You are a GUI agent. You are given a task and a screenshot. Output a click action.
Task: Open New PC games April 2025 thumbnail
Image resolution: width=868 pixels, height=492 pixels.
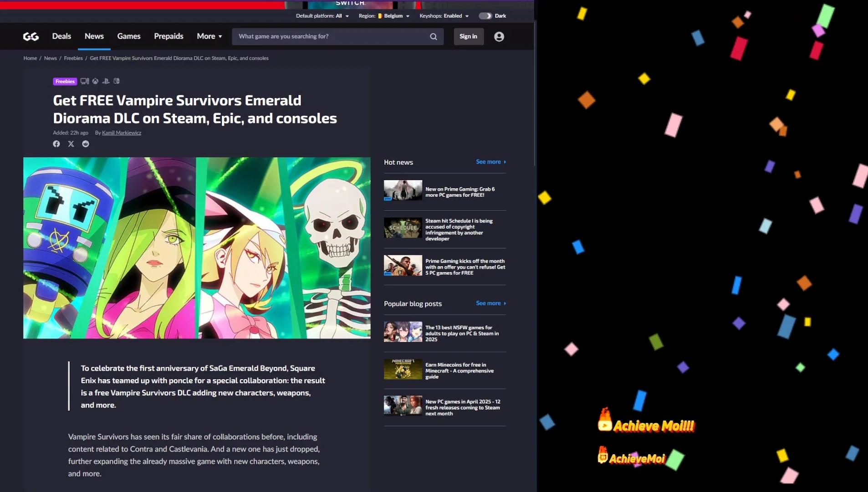click(x=403, y=406)
